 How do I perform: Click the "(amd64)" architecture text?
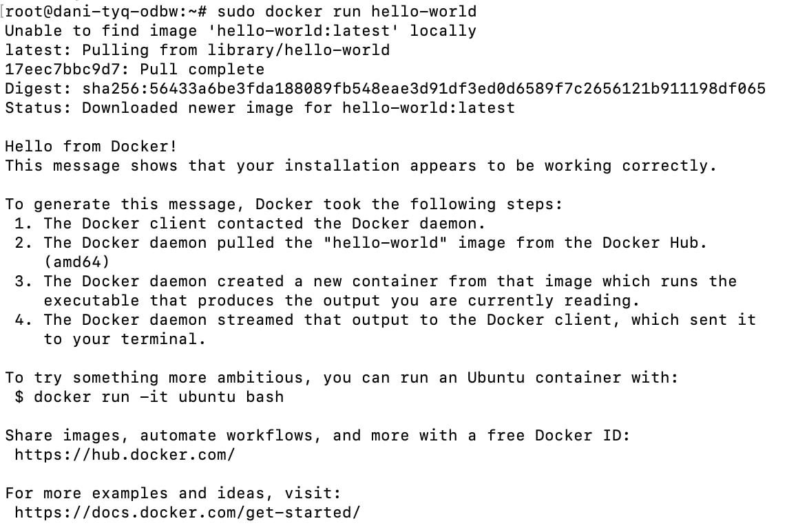(76, 262)
